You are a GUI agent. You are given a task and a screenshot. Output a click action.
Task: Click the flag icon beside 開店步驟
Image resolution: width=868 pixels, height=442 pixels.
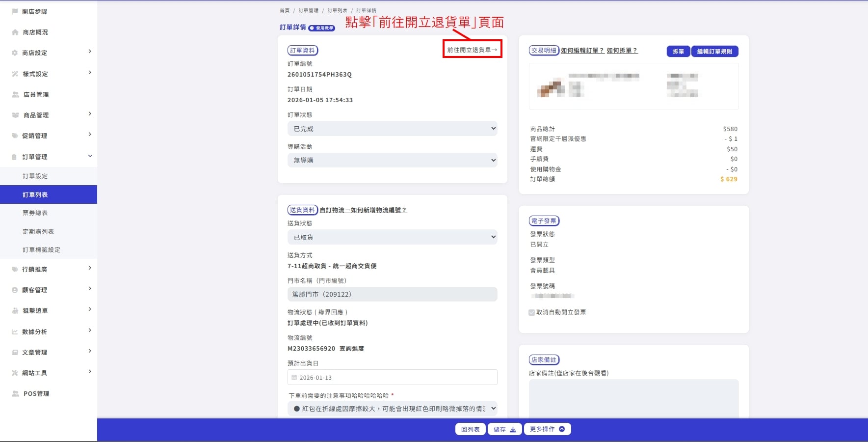(15, 11)
